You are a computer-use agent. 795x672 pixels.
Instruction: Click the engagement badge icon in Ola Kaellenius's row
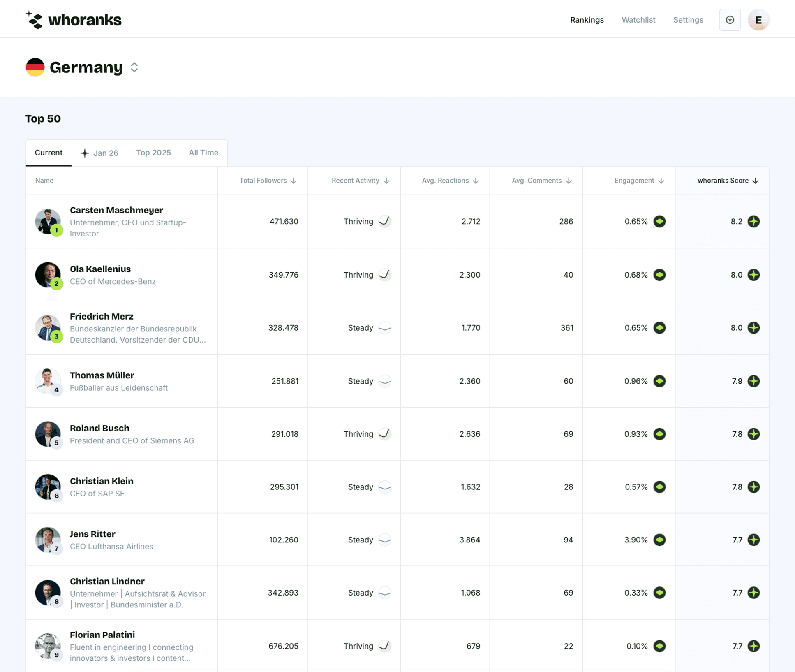click(x=660, y=275)
